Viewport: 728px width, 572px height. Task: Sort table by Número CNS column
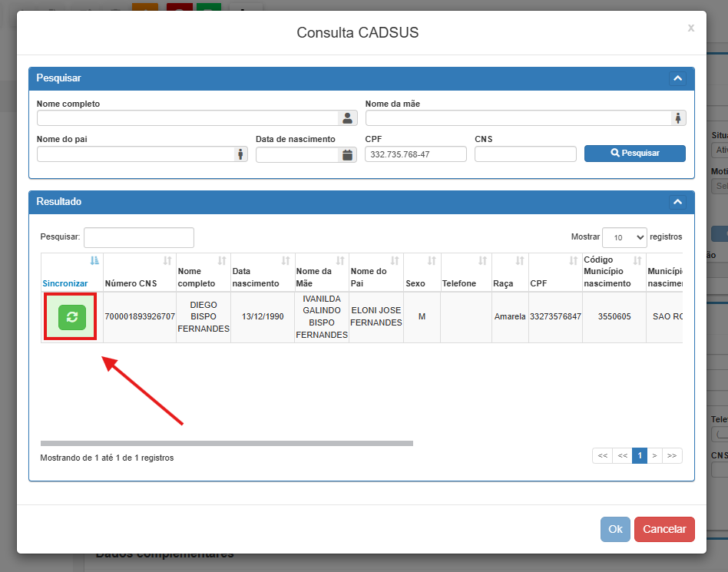(x=140, y=273)
